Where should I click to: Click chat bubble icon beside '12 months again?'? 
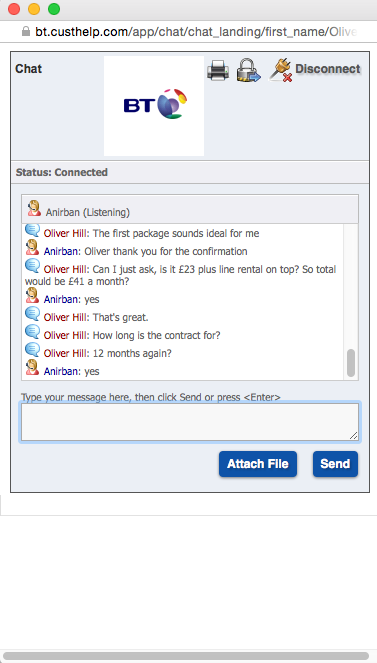(33, 350)
